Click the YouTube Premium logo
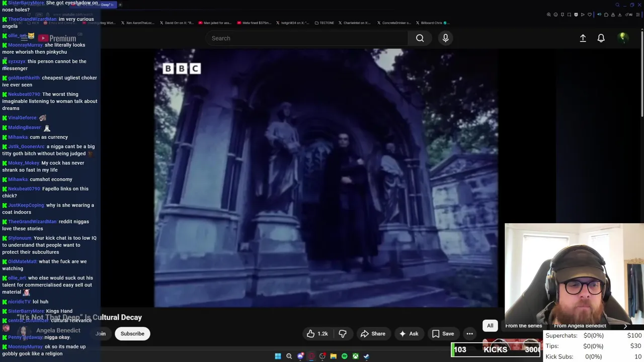This screenshot has height=362, width=644. [x=56, y=38]
